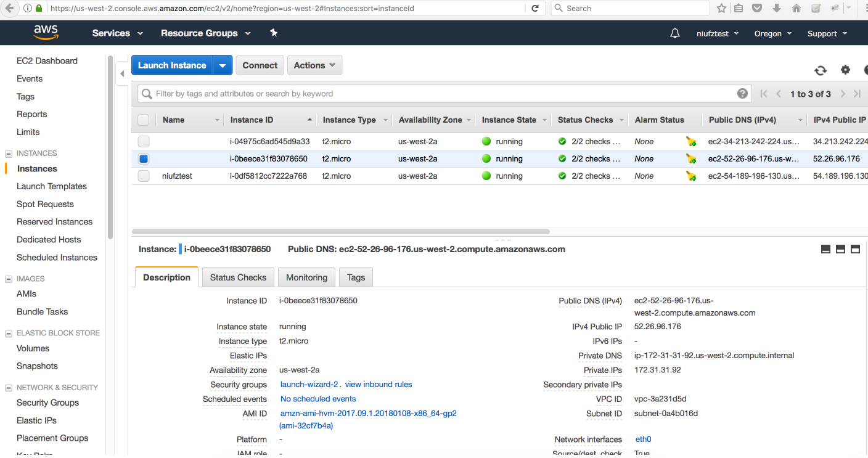
Task: Open Oregon region selector
Action: 773,33
